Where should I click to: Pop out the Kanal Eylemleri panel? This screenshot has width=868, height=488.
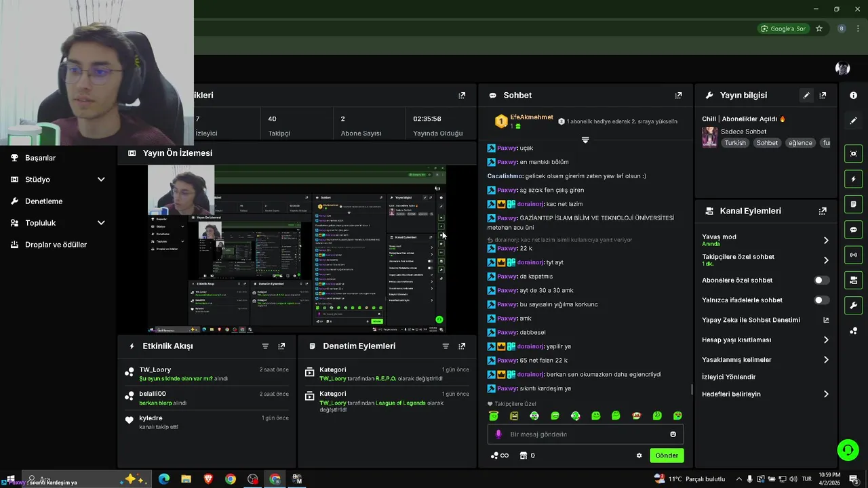[823, 211]
